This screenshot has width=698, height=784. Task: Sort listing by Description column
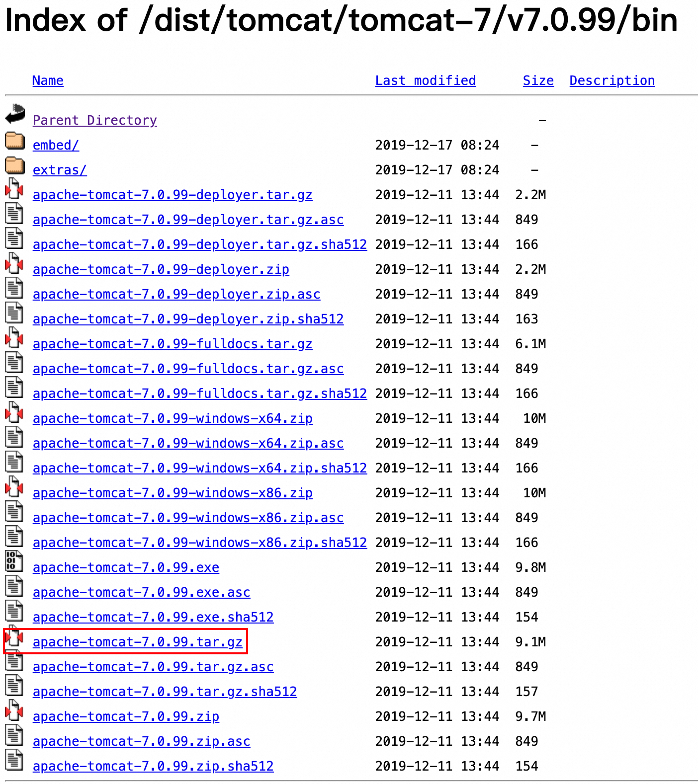612,80
